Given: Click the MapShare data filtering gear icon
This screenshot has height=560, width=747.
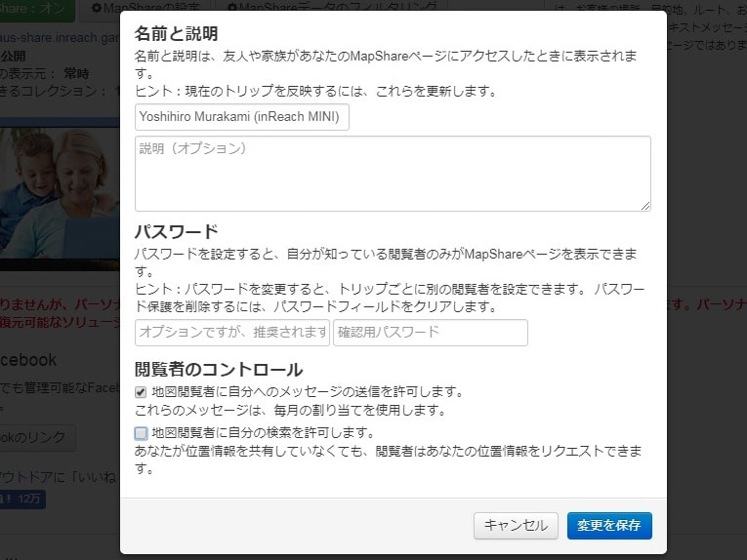Looking at the screenshot, I should tap(232, 8).
